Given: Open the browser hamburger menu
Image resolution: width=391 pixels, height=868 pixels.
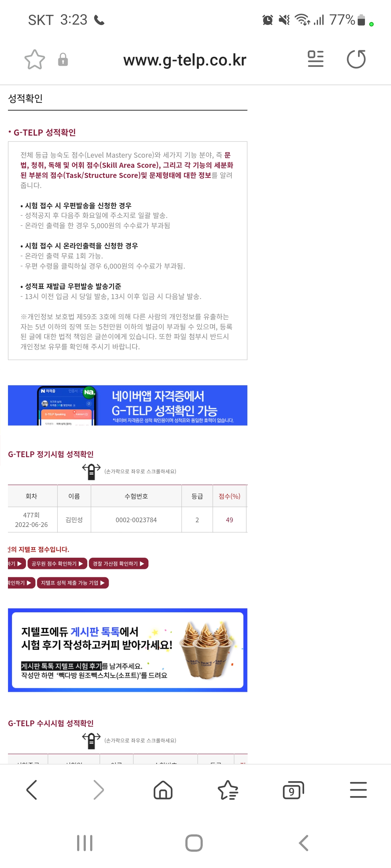Looking at the screenshot, I should (x=358, y=790).
